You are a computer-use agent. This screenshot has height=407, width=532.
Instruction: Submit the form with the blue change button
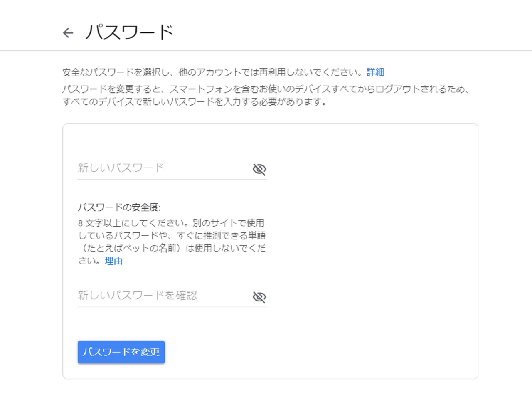click(x=121, y=352)
